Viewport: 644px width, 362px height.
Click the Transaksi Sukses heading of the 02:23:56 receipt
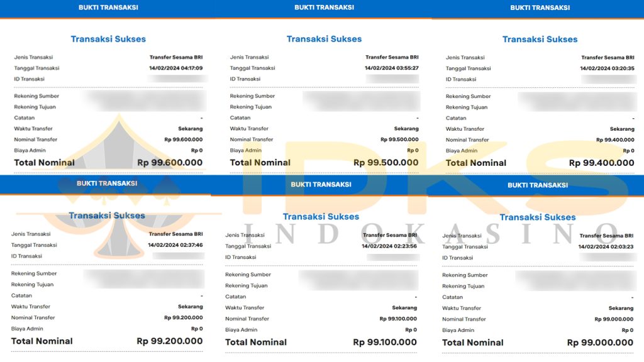321,217
